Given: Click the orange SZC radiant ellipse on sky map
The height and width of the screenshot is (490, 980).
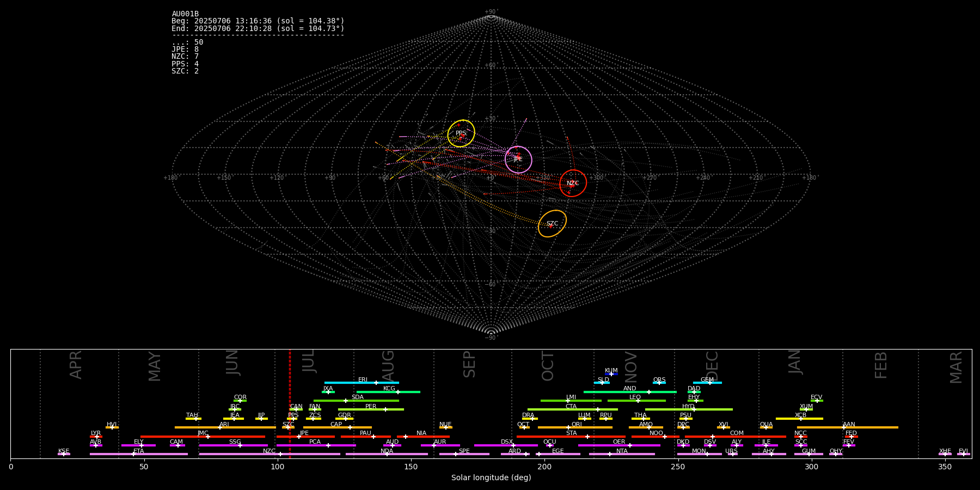Looking at the screenshot, I should [552, 224].
